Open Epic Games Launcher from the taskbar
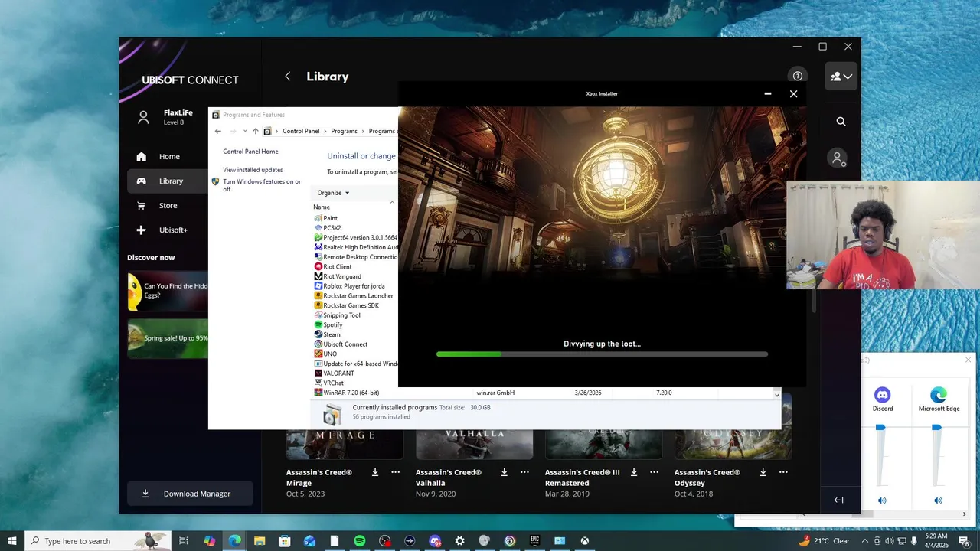The width and height of the screenshot is (980, 551). pyautogui.click(x=534, y=541)
